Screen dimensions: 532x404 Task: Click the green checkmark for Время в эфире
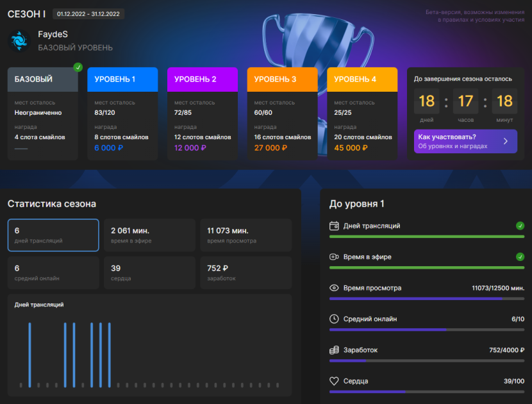[x=520, y=257]
